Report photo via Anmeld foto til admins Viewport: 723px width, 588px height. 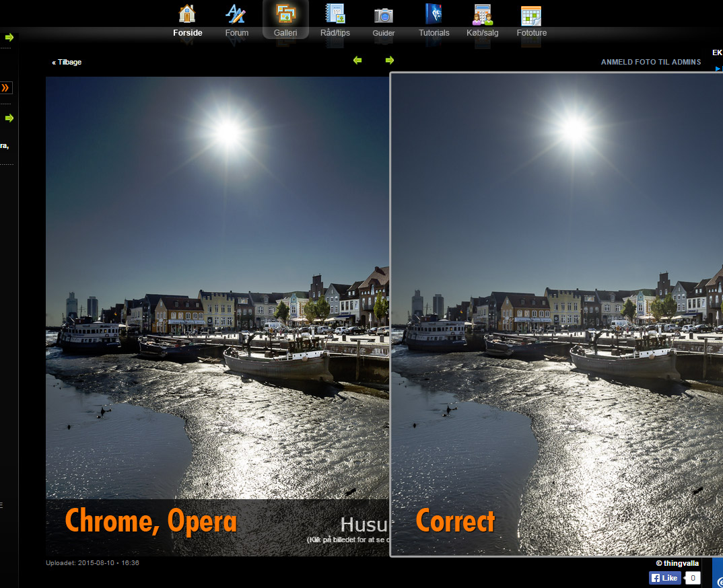(x=650, y=62)
